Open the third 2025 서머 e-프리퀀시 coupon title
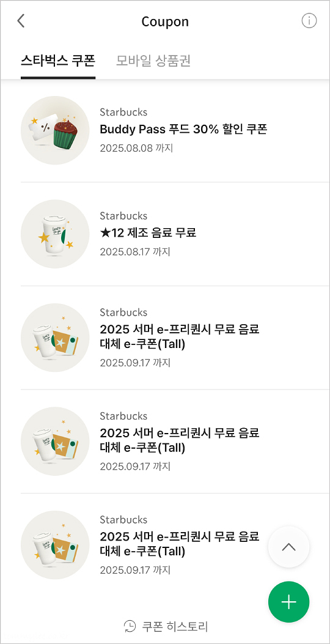The image size is (330, 644). tap(180, 544)
